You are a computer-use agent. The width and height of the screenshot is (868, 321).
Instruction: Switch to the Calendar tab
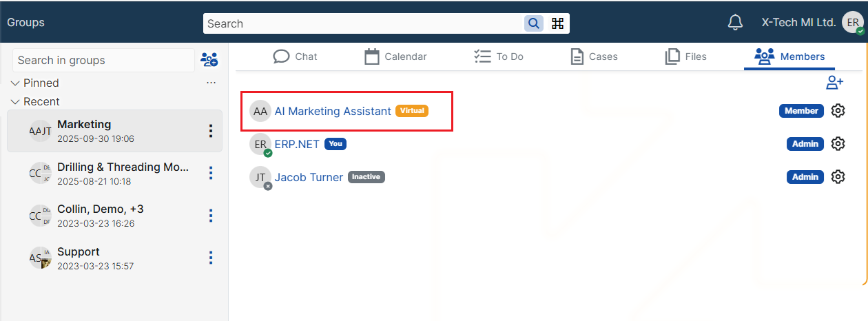(x=395, y=56)
